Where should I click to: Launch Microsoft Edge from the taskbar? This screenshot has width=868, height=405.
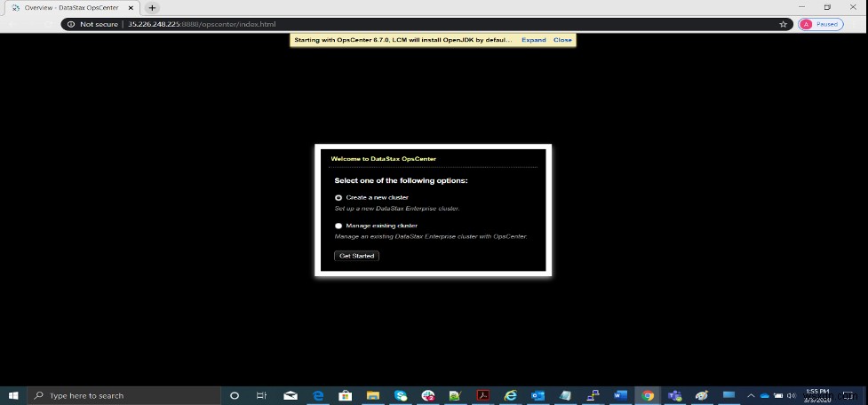[x=318, y=395]
